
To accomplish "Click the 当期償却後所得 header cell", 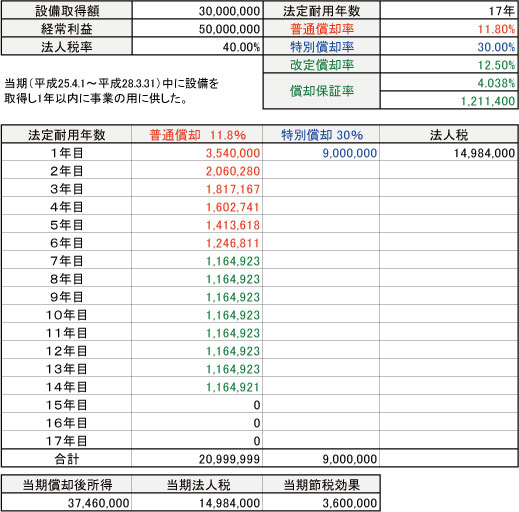I will coord(67,484).
